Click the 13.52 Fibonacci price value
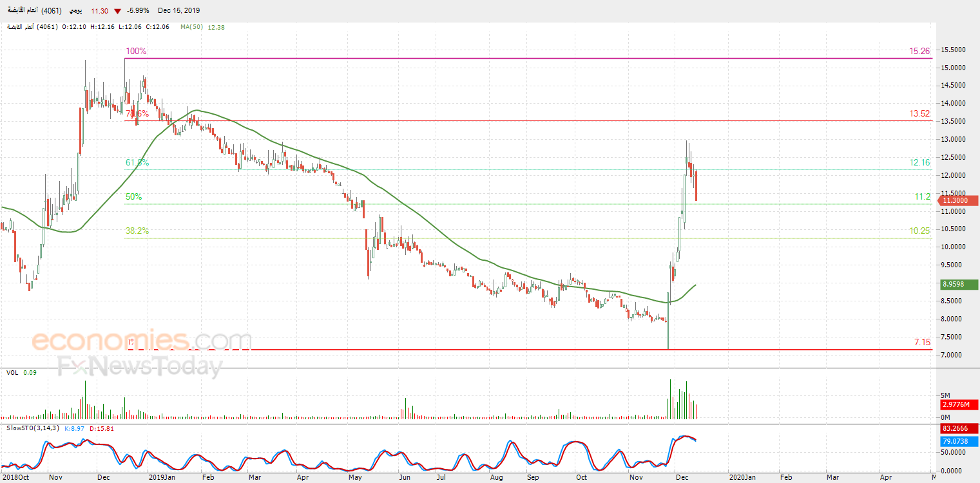 pos(920,113)
